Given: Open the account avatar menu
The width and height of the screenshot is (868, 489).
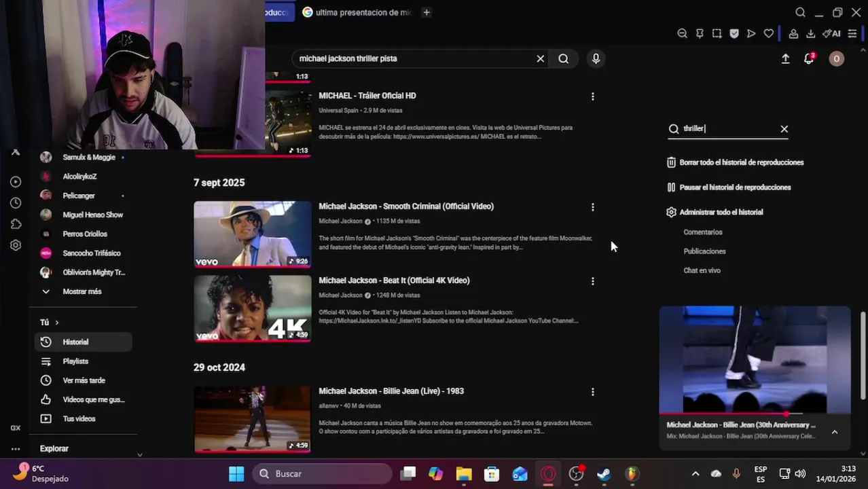Looking at the screenshot, I should [836, 59].
